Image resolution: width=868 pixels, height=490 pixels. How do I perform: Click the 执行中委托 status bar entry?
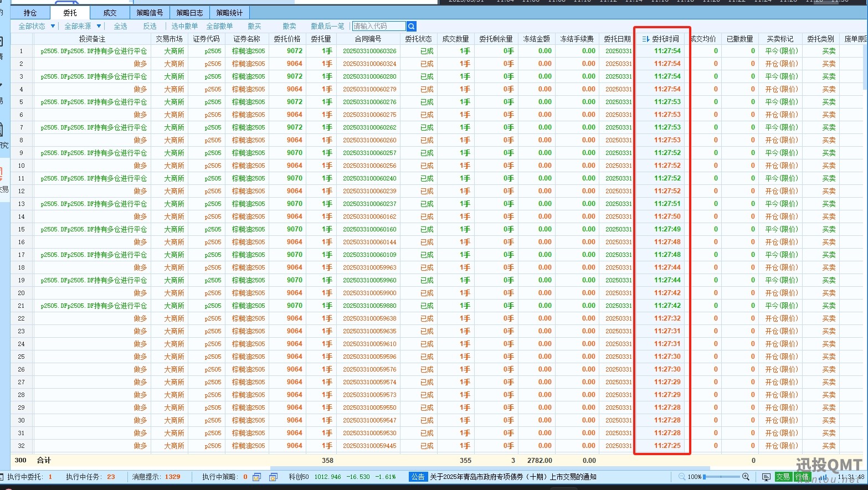point(29,477)
